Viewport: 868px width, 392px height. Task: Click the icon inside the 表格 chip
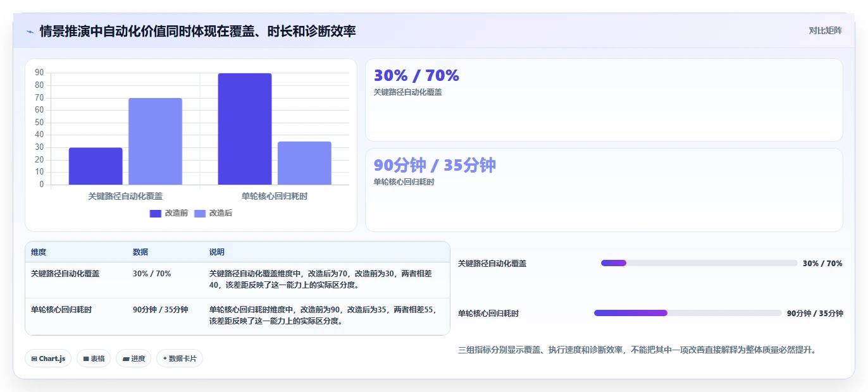coord(86,358)
